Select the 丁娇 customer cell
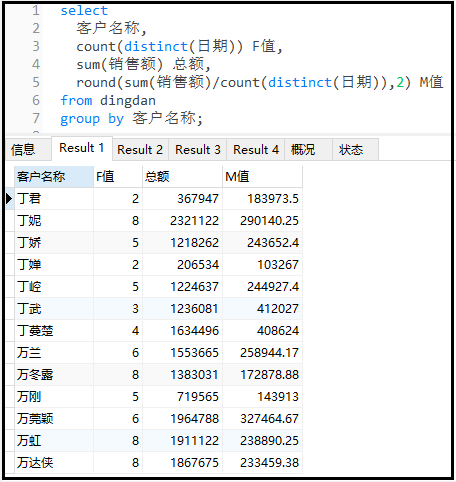 point(54,243)
